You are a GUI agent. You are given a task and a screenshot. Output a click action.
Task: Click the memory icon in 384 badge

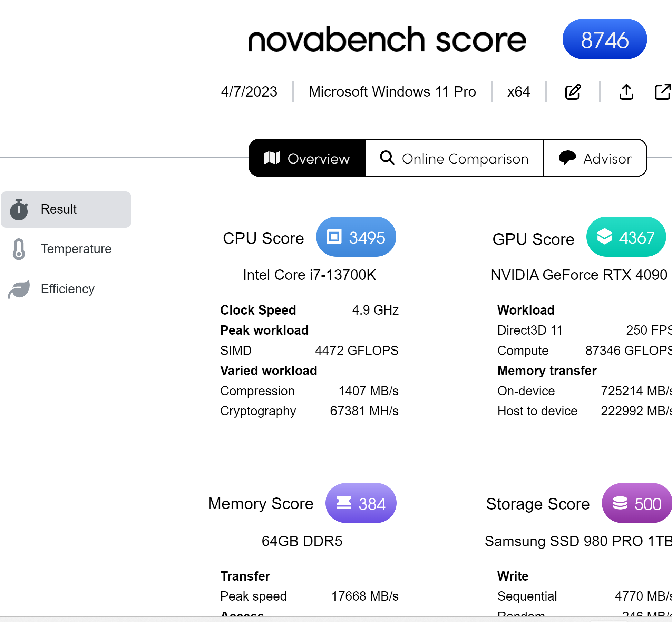click(344, 503)
